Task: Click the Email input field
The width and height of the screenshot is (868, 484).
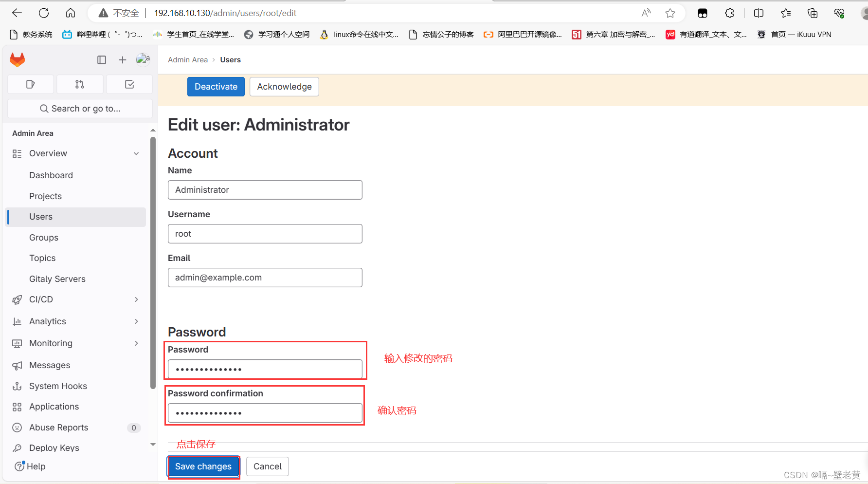Action: point(265,278)
